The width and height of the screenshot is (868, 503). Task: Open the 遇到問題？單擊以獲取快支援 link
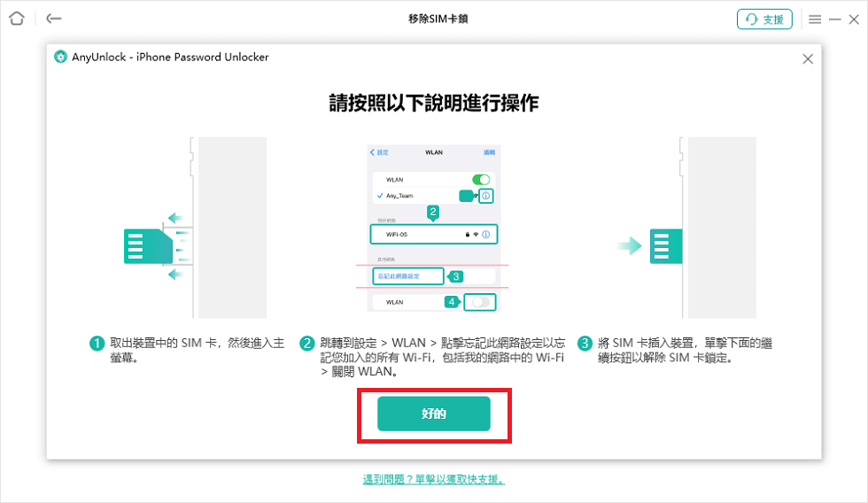coord(434,479)
